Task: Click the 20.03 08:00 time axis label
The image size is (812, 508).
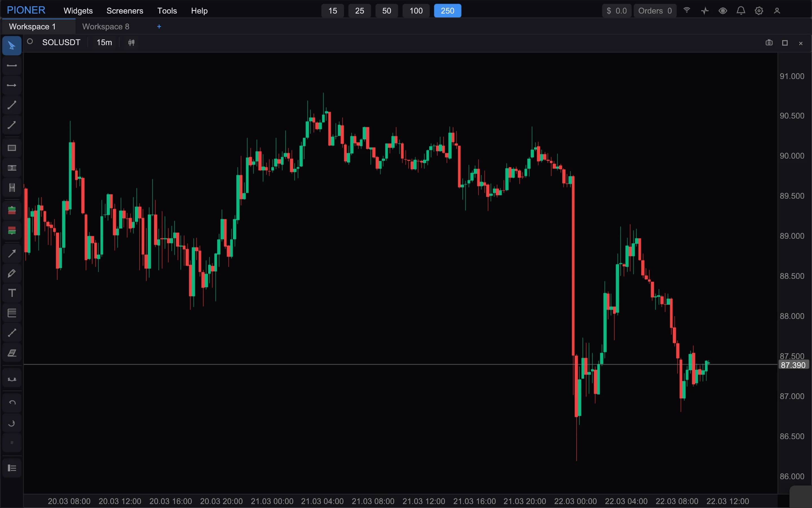Action: click(69, 501)
